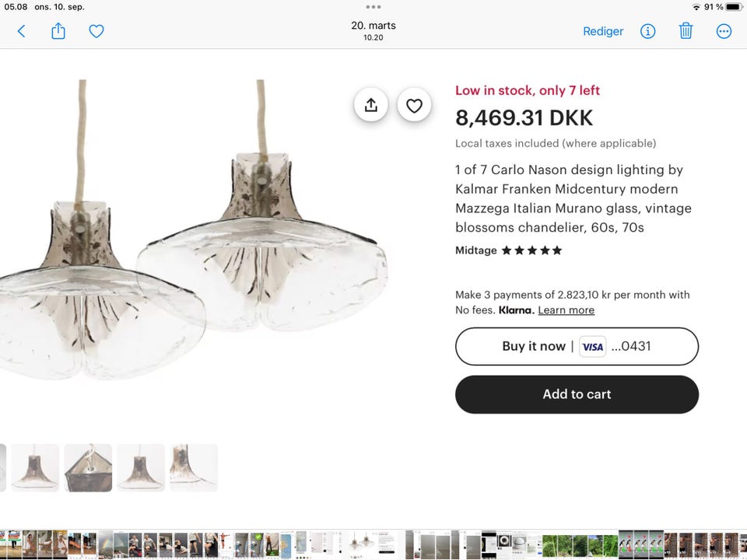The height and width of the screenshot is (560, 747).
Task: Select the third lamp thumbnail
Action: pos(141,467)
